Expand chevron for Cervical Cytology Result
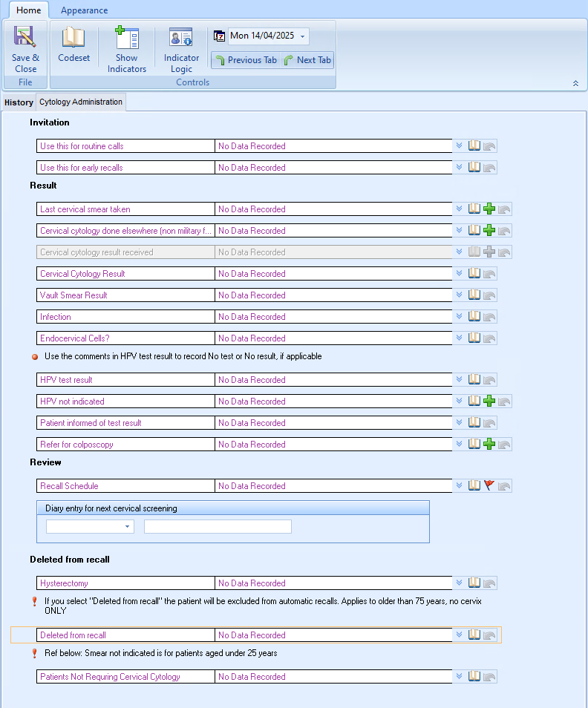 coord(460,274)
